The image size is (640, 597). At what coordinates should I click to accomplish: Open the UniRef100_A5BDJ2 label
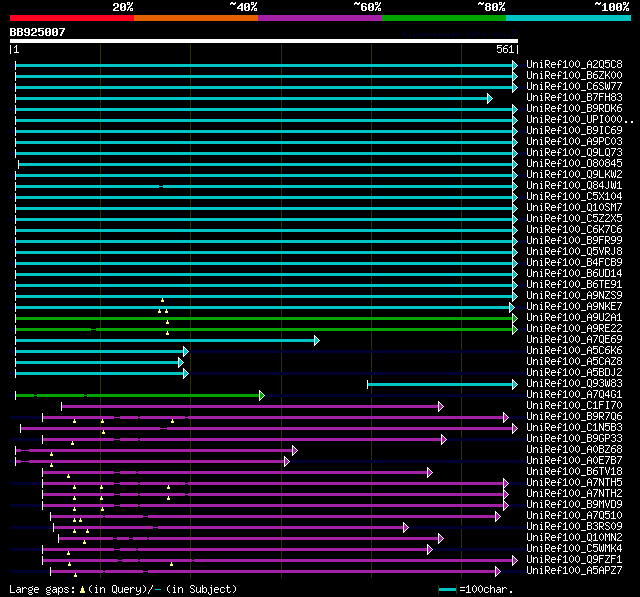[x=574, y=373]
